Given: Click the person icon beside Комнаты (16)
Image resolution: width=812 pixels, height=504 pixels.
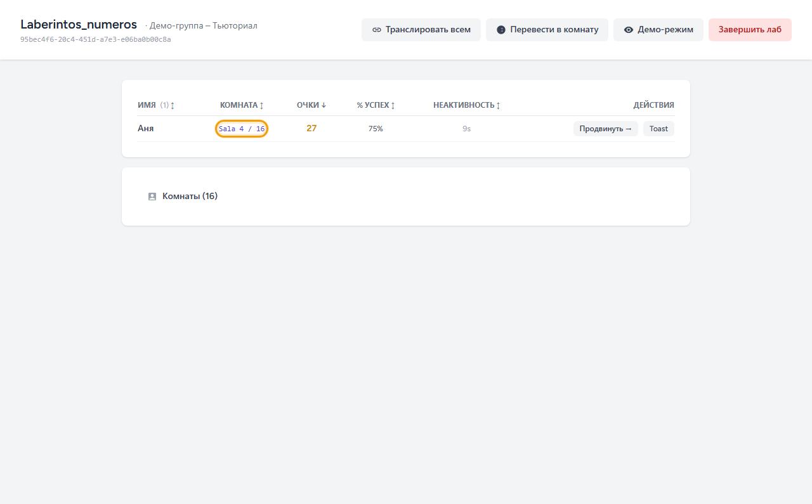Looking at the screenshot, I should point(152,197).
